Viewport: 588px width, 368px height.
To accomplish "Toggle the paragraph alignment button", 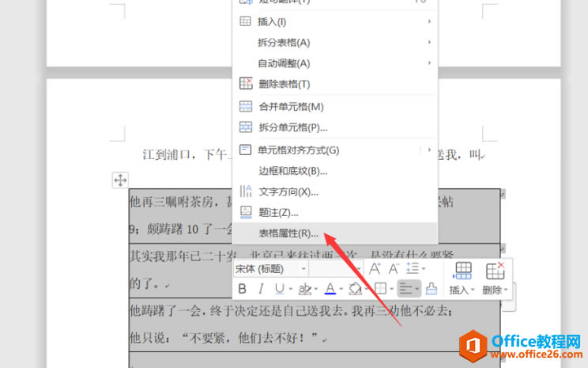I will [x=409, y=289].
